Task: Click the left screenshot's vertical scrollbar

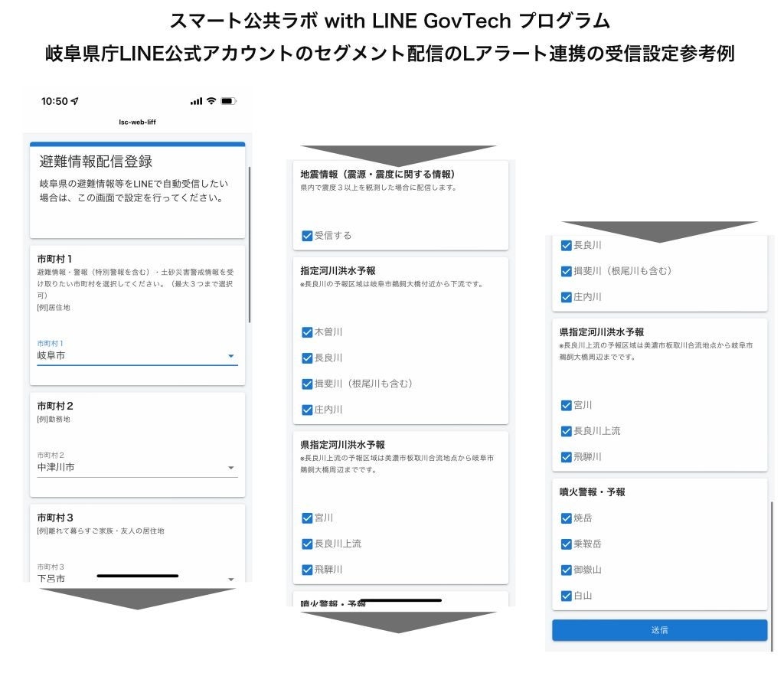Action: point(249,245)
